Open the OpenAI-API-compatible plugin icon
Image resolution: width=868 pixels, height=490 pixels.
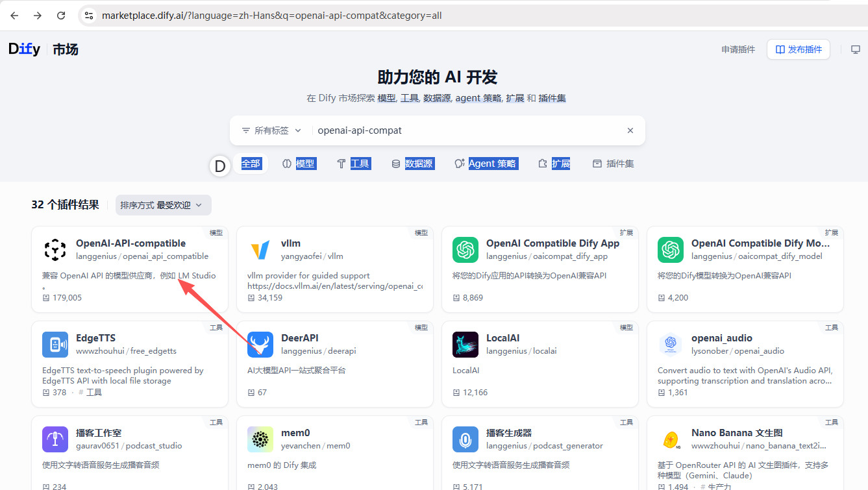(55, 250)
